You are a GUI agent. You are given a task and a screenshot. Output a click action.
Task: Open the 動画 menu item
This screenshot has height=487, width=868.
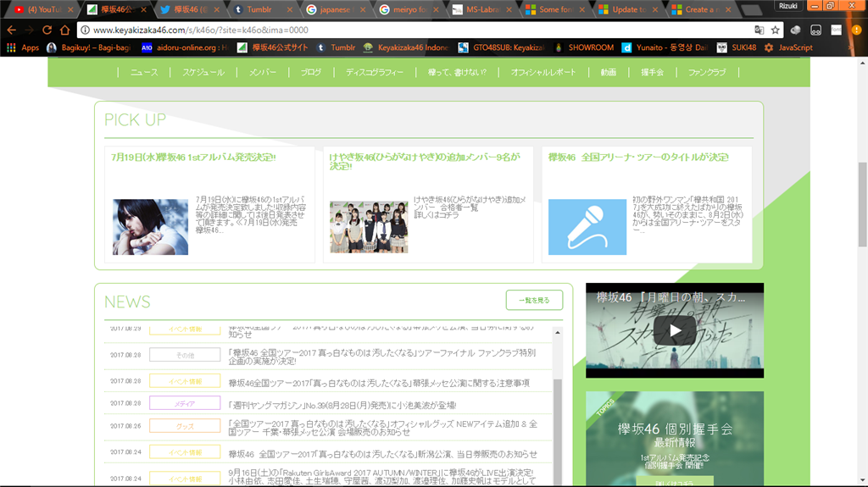tap(609, 72)
